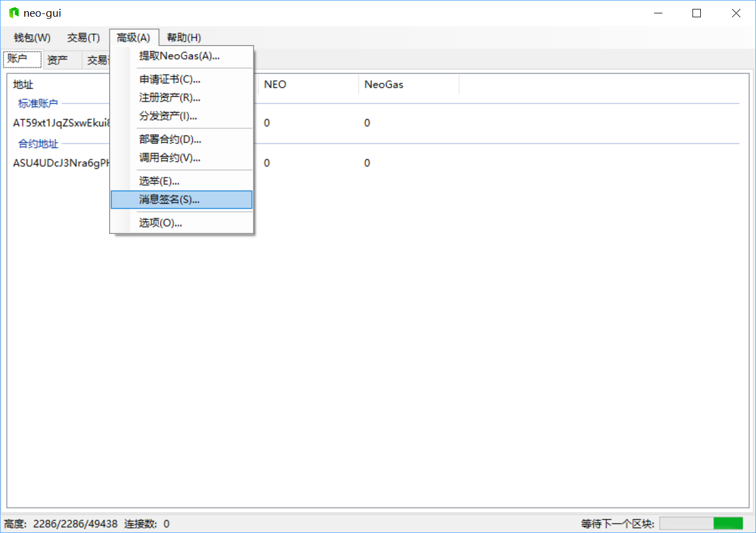Select 分发资产(I)... menu entry
The image size is (756, 533).
[x=182, y=116]
